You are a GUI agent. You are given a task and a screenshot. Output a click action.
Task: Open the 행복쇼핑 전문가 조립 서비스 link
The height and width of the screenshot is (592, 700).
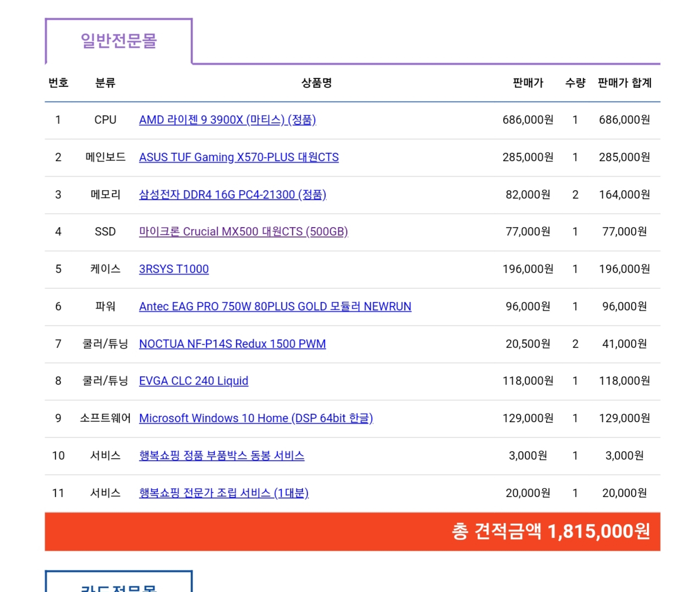click(x=223, y=493)
